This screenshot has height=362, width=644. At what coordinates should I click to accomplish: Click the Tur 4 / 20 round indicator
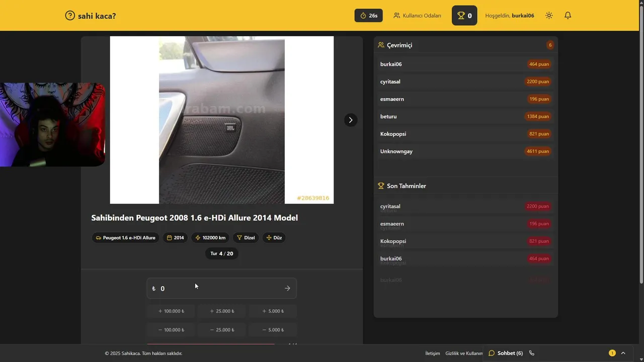pos(222,253)
